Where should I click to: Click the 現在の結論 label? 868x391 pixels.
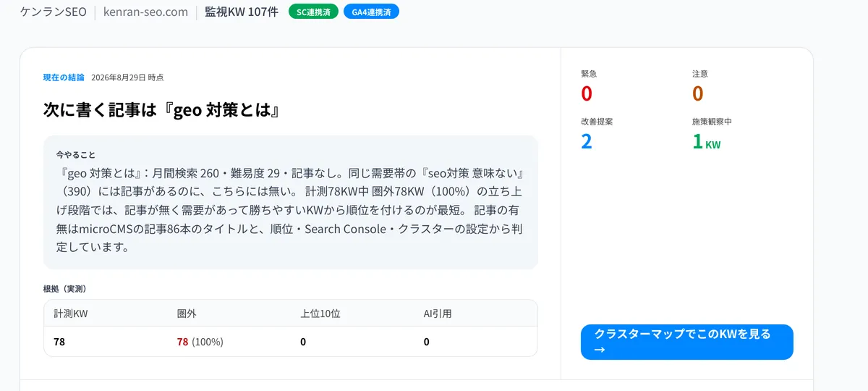(64, 77)
